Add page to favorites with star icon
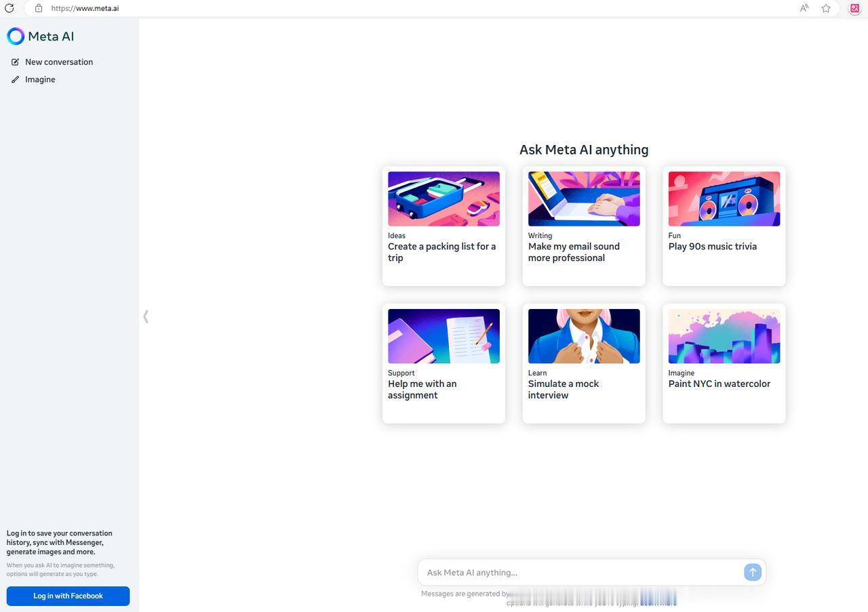The image size is (868, 612). pos(826,8)
